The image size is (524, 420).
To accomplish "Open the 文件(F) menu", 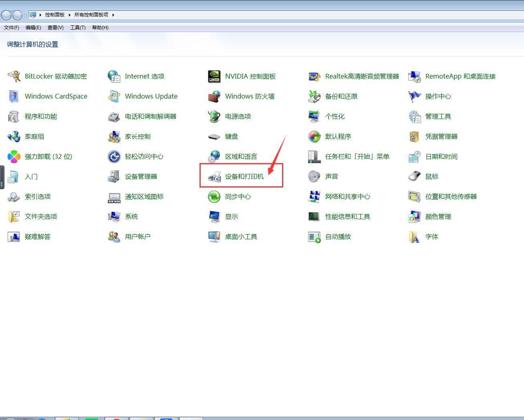I will (x=12, y=28).
